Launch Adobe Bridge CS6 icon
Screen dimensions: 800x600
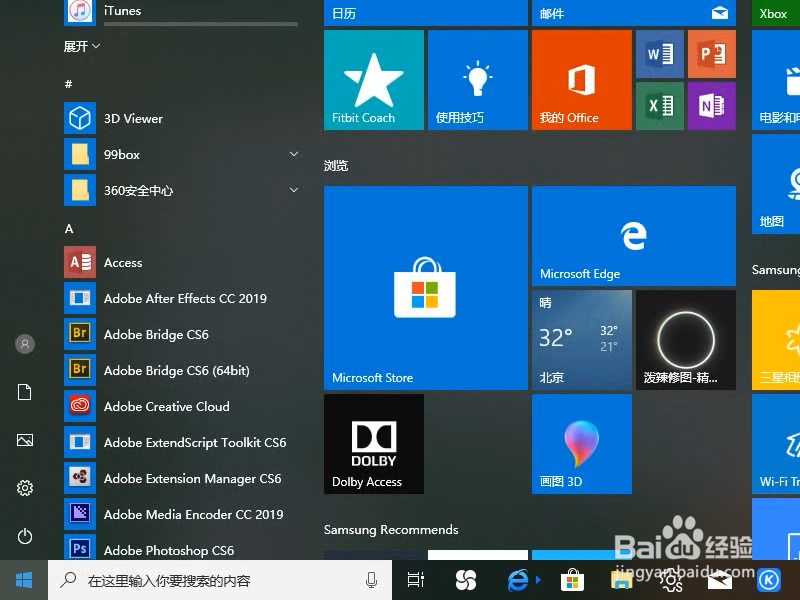(80, 334)
